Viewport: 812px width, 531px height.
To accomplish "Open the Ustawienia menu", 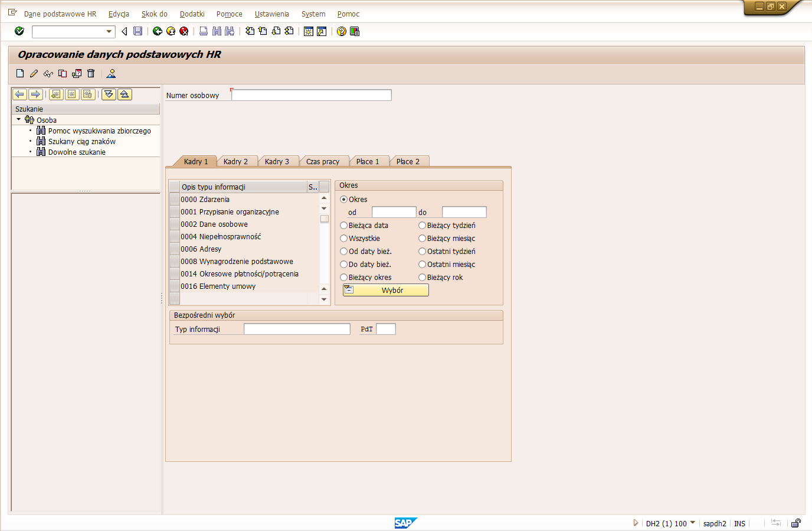I will [x=272, y=14].
